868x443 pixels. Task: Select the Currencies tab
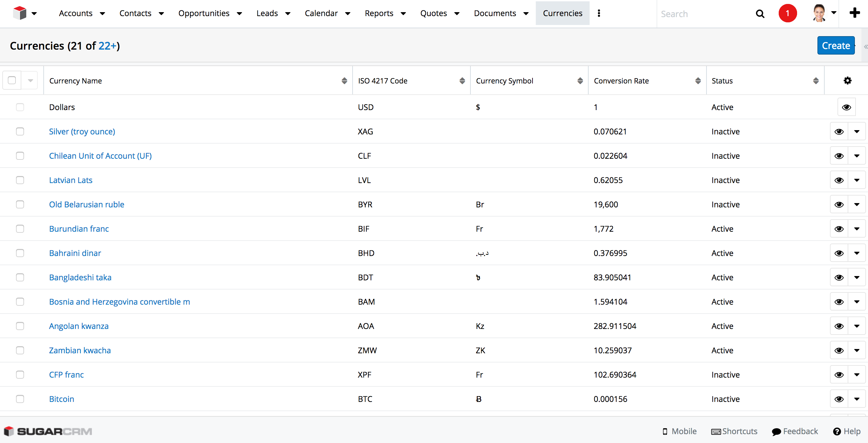562,13
